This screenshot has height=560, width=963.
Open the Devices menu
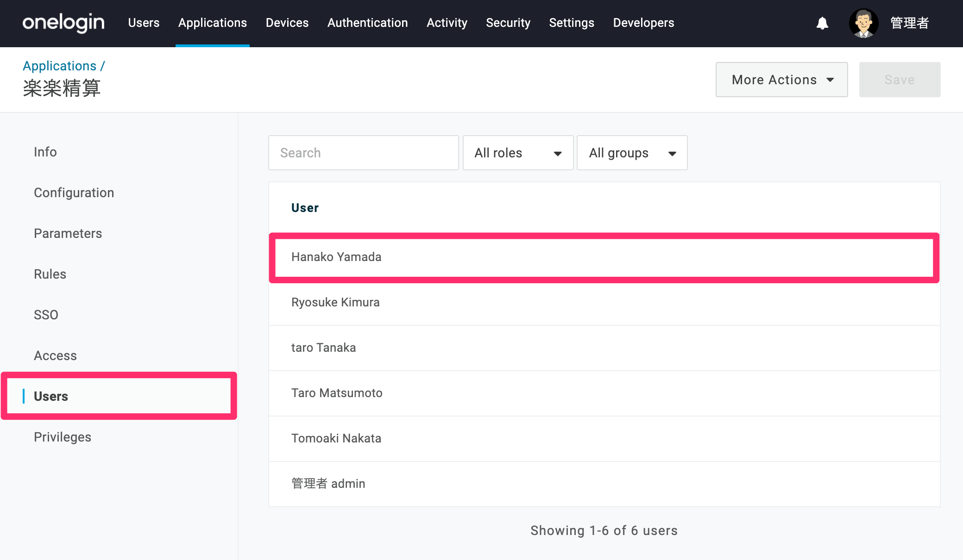point(287,23)
